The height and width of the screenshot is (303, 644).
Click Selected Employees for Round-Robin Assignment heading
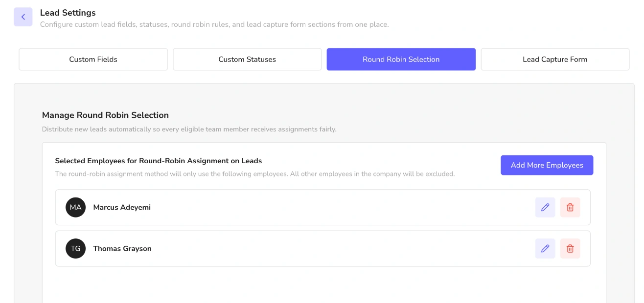tap(159, 161)
